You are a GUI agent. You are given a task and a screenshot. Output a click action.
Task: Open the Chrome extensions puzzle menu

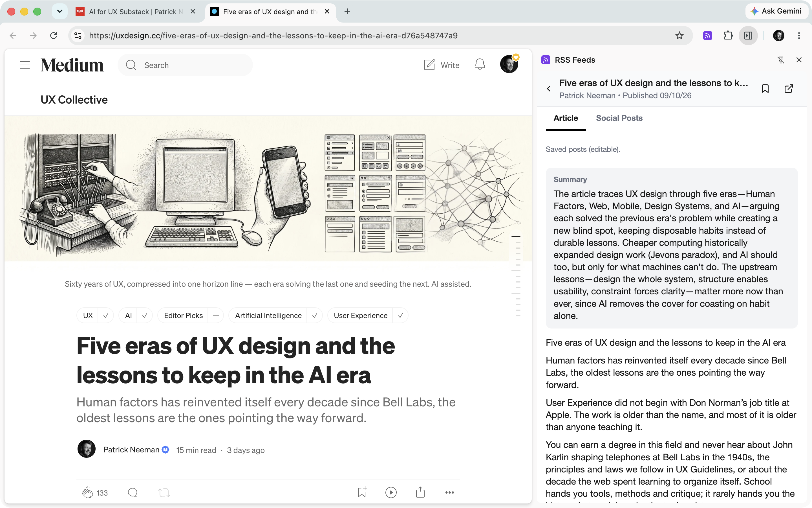[728, 36]
